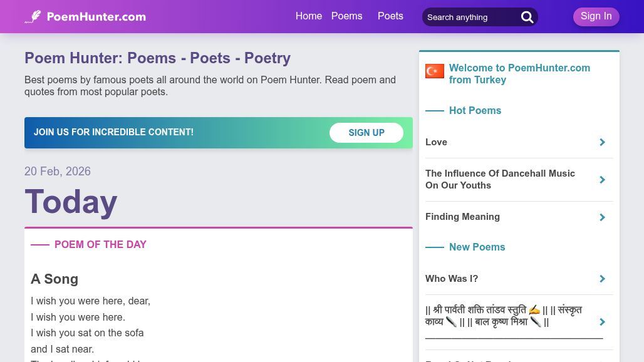Open the poem titled A Song
The height and width of the screenshot is (362, 644).
(x=55, y=279)
